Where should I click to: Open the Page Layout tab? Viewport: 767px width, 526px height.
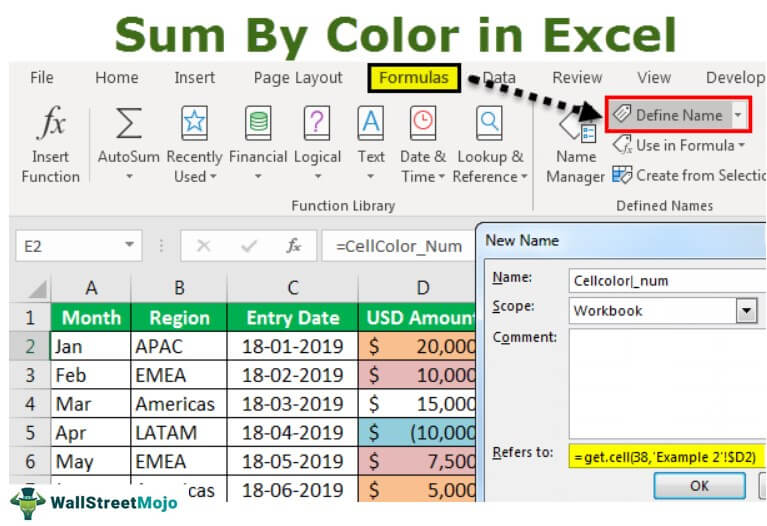297,77
